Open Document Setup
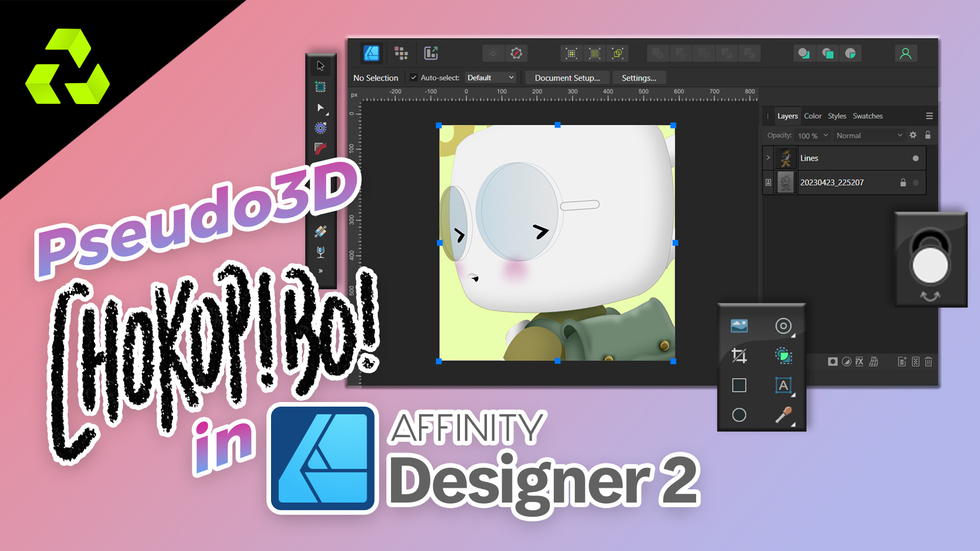 (567, 78)
